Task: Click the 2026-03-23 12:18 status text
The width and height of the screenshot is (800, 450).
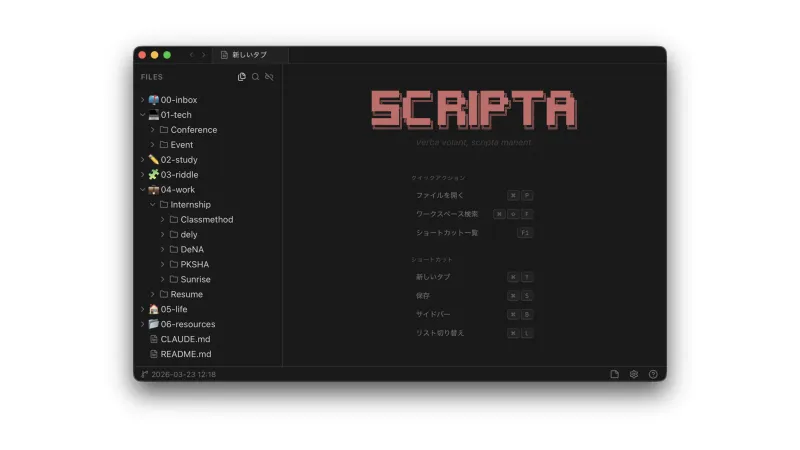Action: pyautogui.click(x=184, y=374)
